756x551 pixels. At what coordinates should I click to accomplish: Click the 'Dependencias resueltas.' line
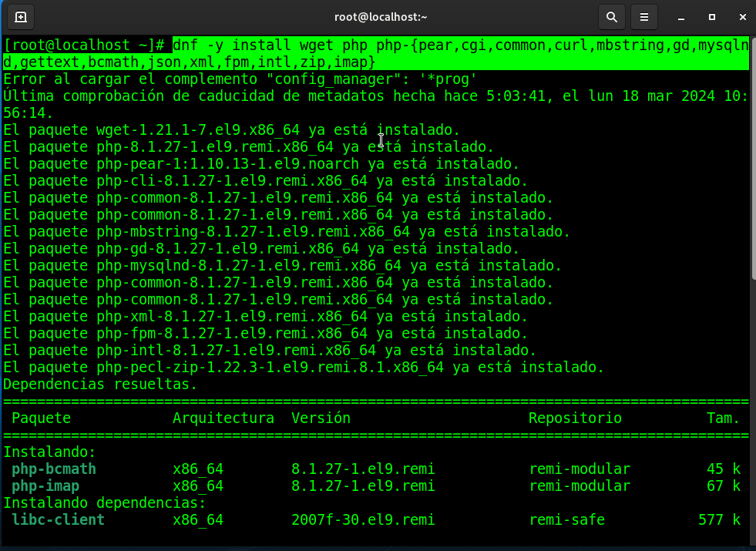pyautogui.click(x=100, y=384)
